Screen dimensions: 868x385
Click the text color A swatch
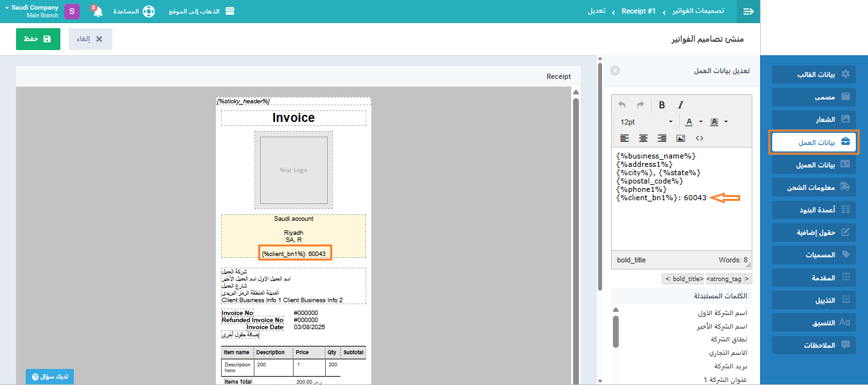coord(689,122)
